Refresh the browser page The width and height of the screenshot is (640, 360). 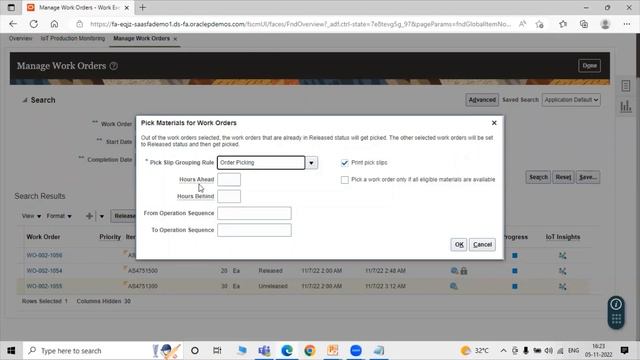33,24
